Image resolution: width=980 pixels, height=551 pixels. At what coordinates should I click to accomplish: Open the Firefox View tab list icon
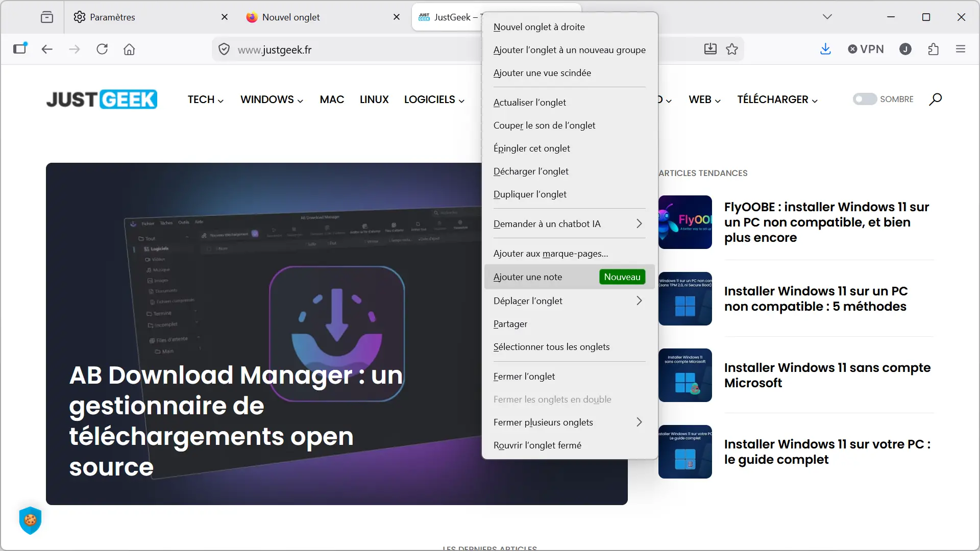[x=47, y=17]
